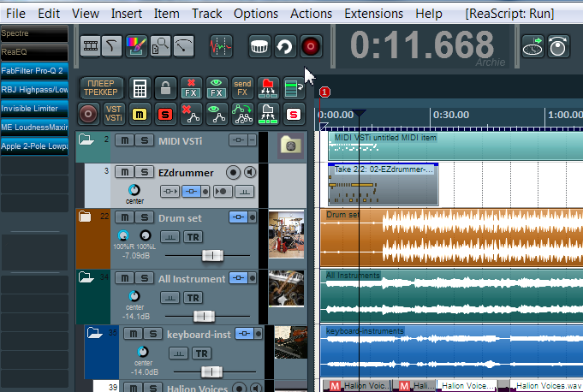Click the gray folder green bars icon
Screen dimensions: 583x392
point(268,114)
